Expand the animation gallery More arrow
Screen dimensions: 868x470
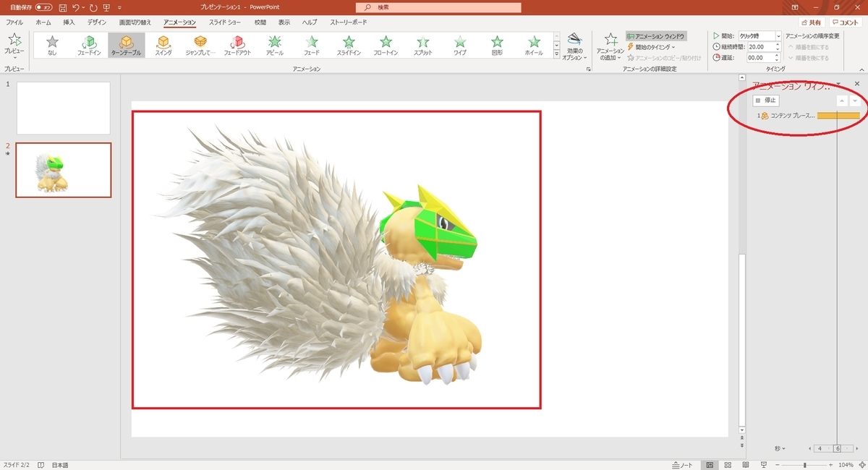(x=556, y=54)
